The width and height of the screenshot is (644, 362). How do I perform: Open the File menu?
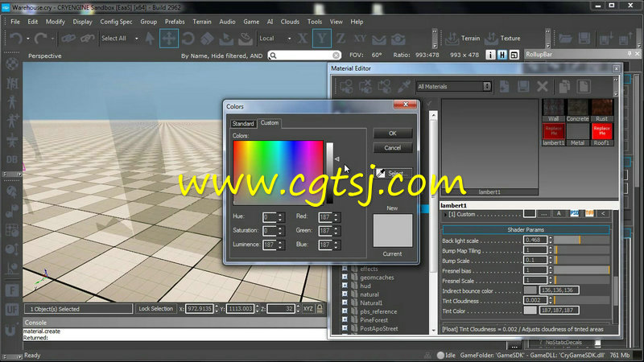tap(15, 22)
